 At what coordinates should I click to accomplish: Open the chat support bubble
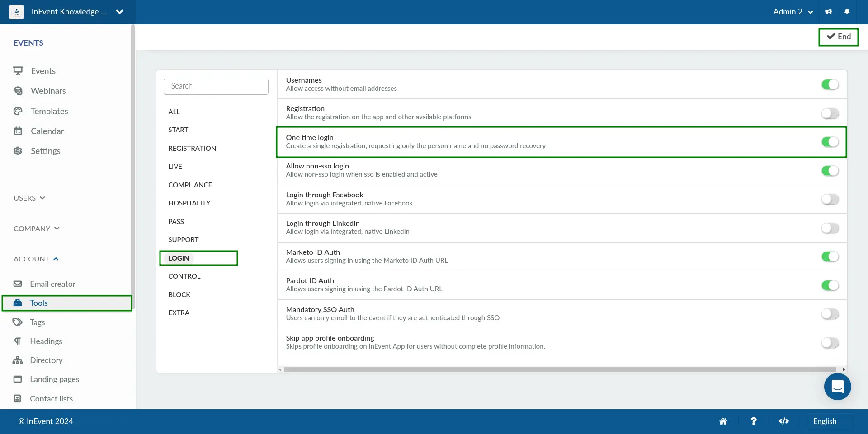click(x=838, y=387)
